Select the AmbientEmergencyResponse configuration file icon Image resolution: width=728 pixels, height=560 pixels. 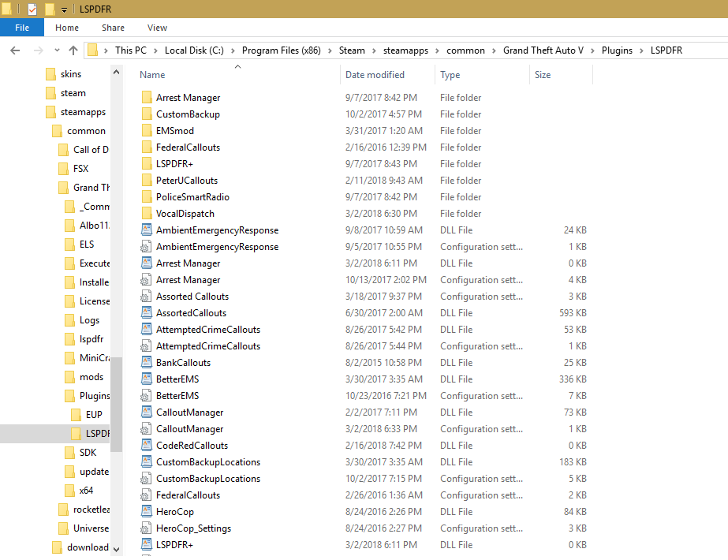coord(146,247)
